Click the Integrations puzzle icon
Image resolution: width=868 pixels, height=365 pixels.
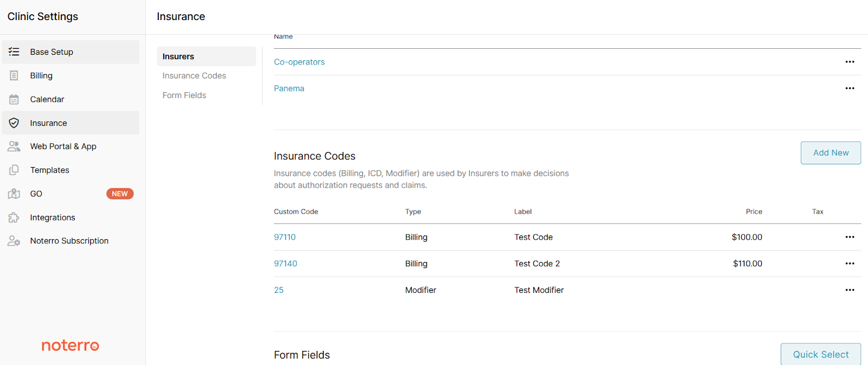tap(14, 217)
